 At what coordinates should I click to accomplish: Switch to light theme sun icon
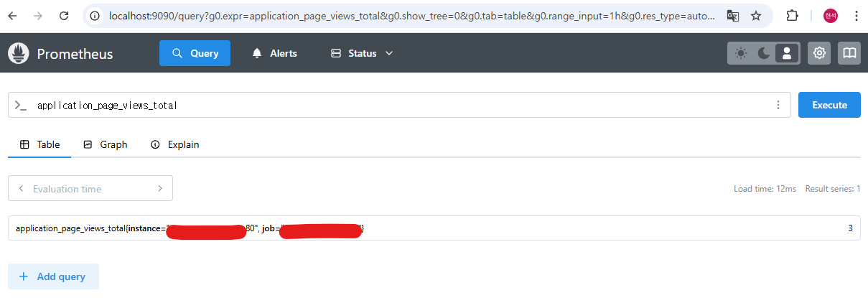[741, 53]
